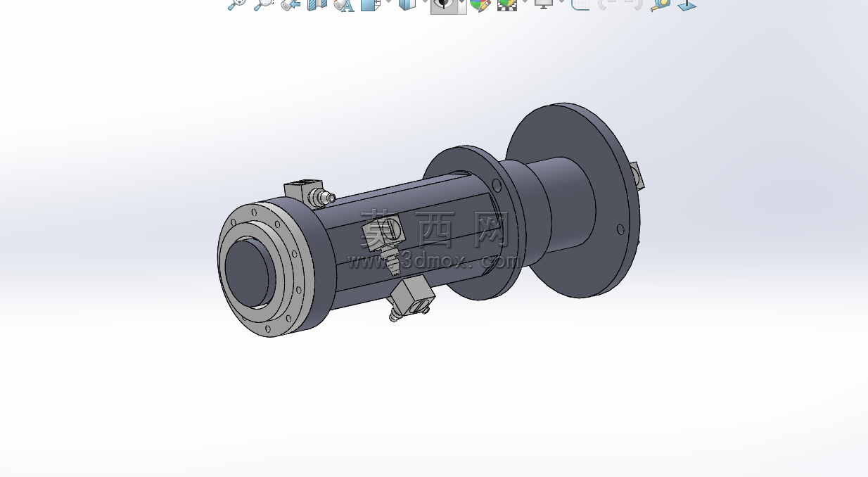This screenshot has height=477, width=868.
Task: Activate the Section View tool
Action: (x=317, y=4)
